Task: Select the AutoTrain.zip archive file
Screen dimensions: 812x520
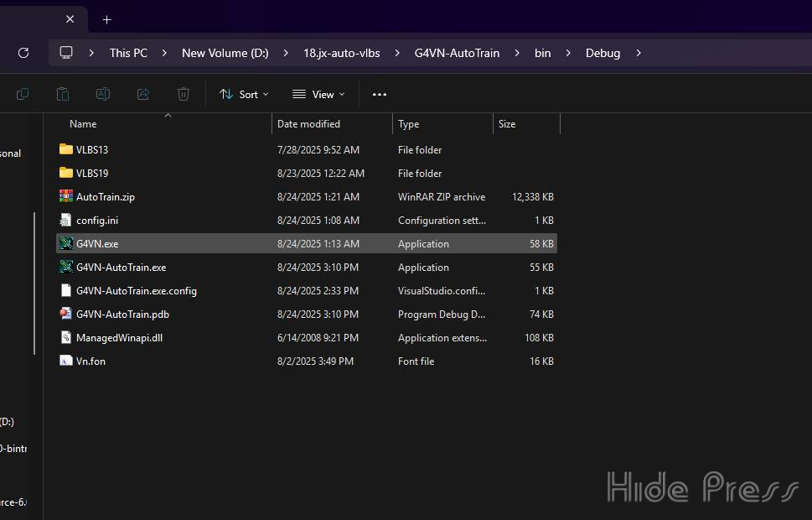Action: 105,197
